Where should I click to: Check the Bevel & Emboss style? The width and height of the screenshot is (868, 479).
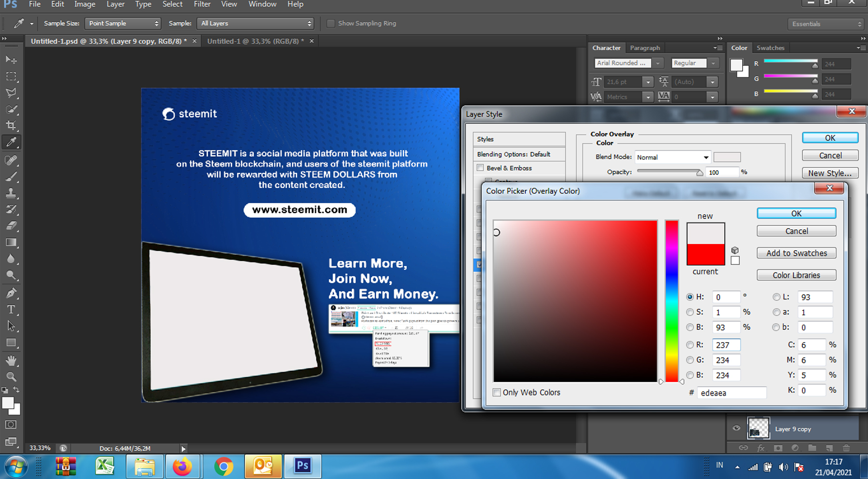click(480, 168)
